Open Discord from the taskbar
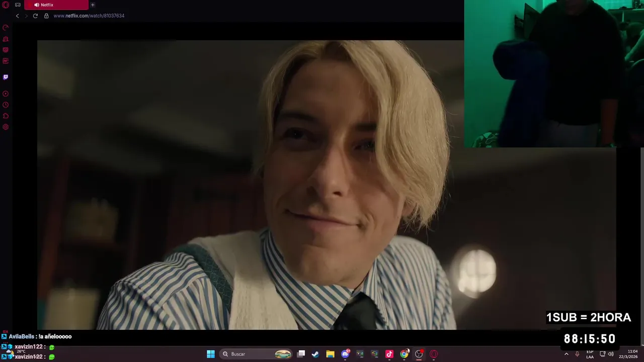This screenshot has height=362, width=644. [345, 354]
